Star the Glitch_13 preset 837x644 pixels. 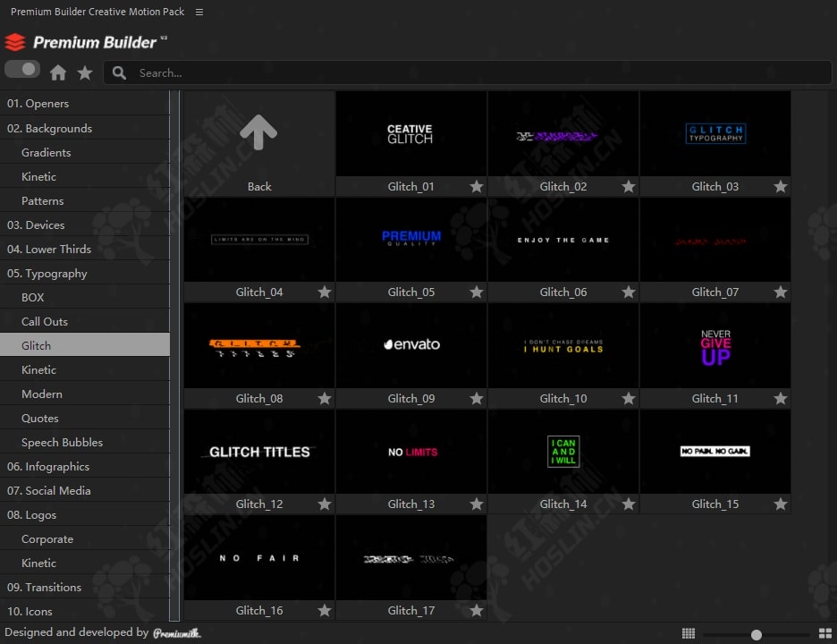[477, 504]
